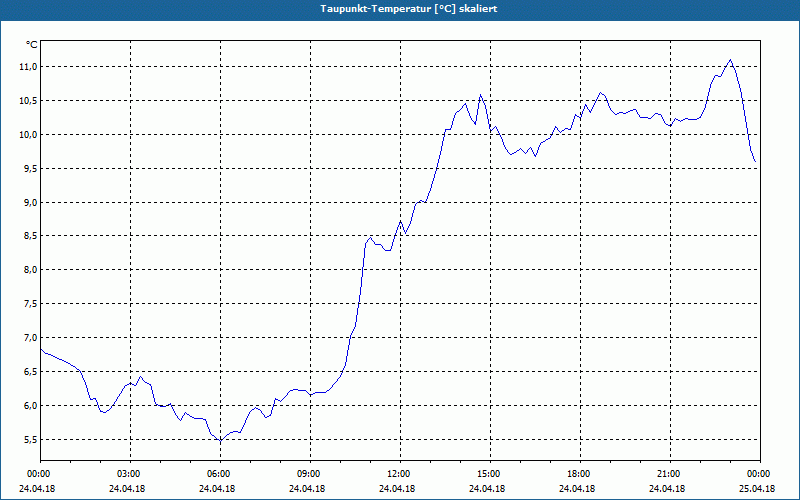Click the 00:00 time label dated 25.04.18
800x500 pixels.
point(758,474)
